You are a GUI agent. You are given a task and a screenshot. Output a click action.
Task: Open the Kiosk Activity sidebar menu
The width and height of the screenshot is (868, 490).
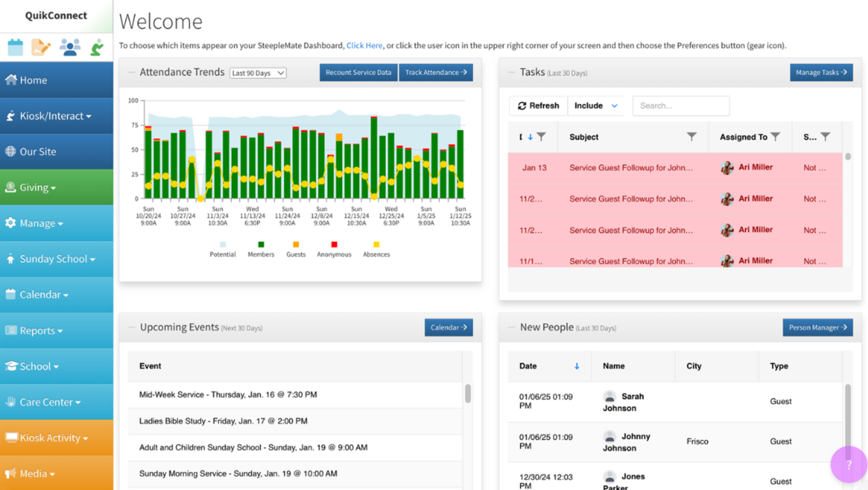56,438
